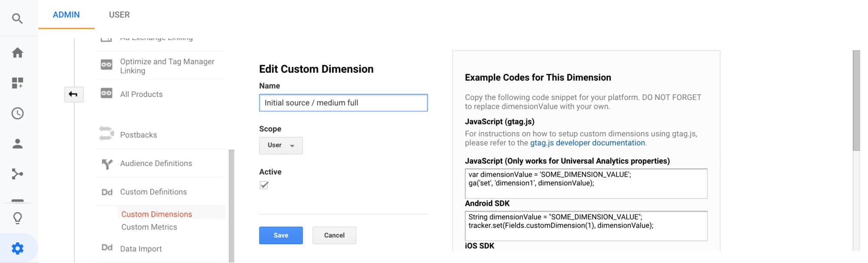Select the ADMIN tab

(66, 15)
